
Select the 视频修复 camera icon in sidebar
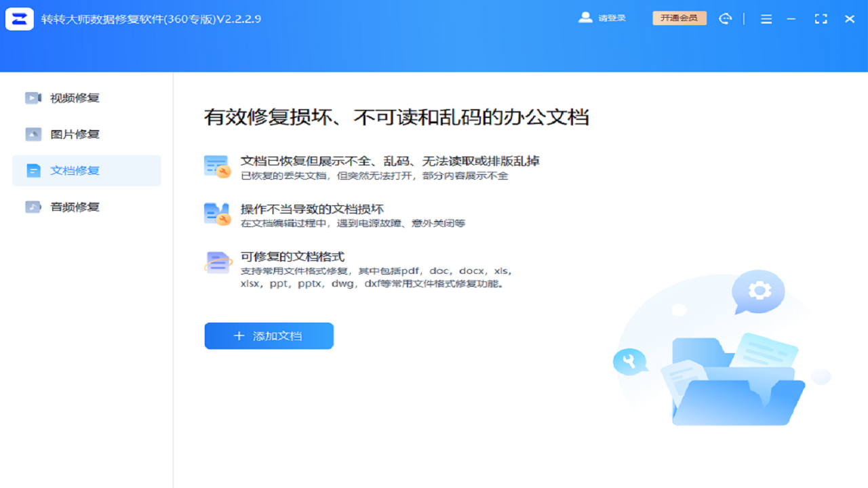pyautogui.click(x=32, y=98)
